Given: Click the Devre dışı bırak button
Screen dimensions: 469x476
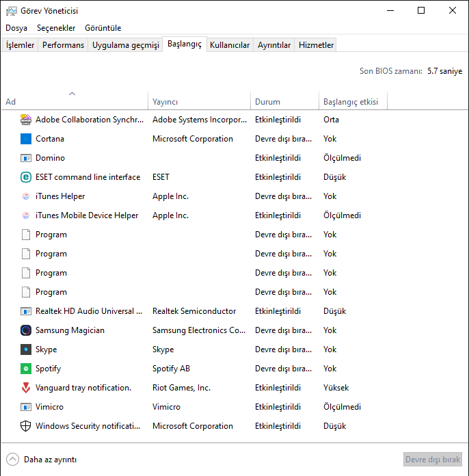Looking at the screenshot, I should coord(433,460).
